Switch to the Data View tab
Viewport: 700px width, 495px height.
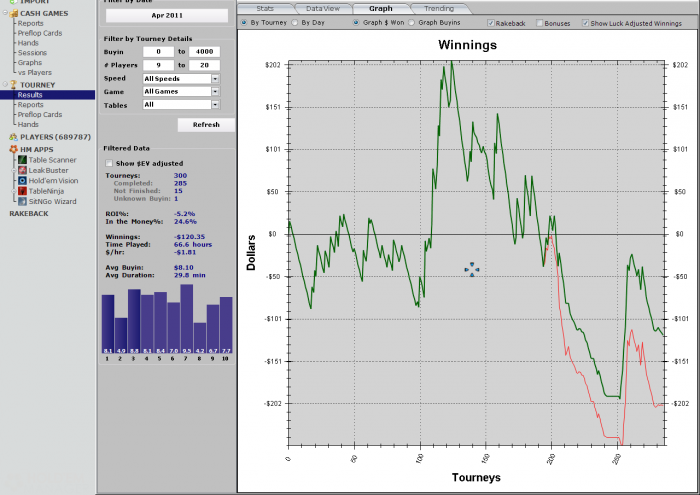pos(323,8)
